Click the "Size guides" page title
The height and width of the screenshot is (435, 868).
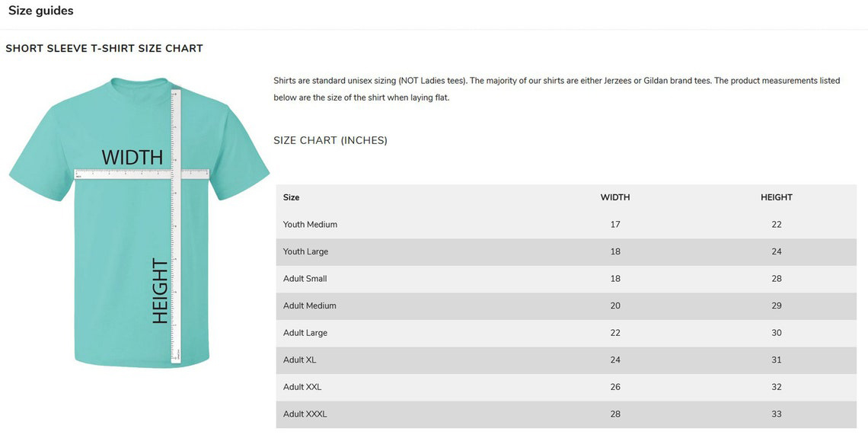click(x=41, y=11)
